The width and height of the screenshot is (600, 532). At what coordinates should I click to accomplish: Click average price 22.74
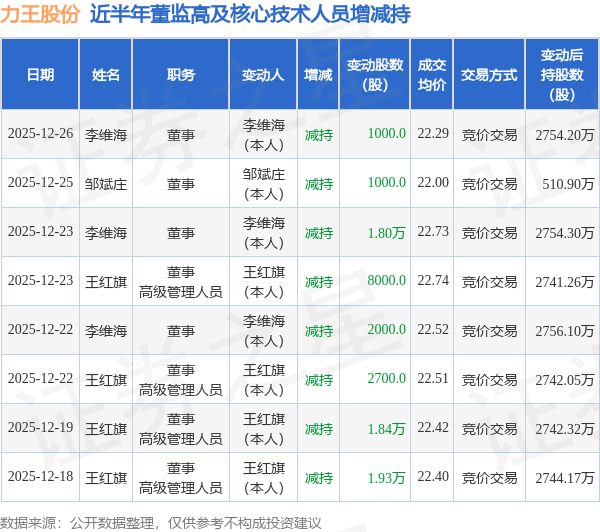433,281
